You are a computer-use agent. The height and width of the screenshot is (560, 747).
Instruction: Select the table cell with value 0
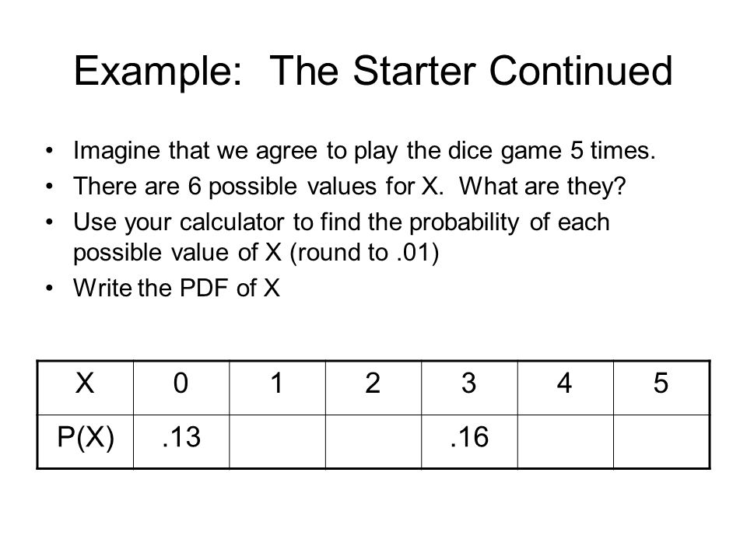pos(181,387)
